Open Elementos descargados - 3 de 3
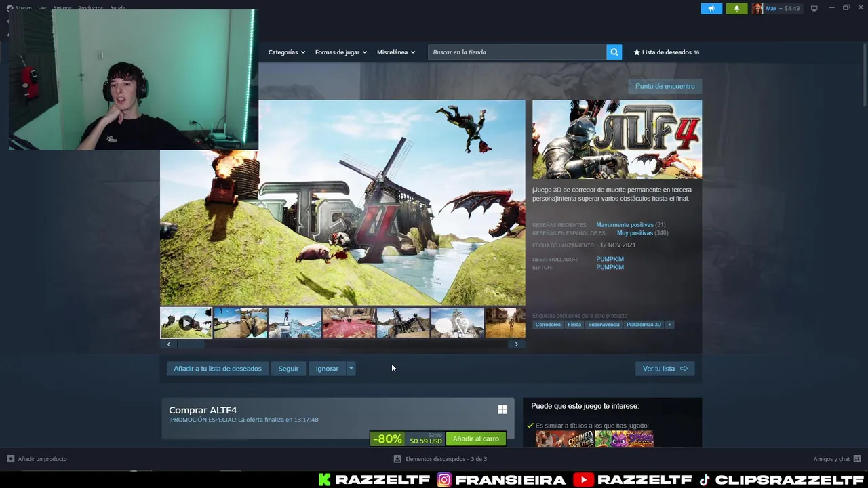 440,459
